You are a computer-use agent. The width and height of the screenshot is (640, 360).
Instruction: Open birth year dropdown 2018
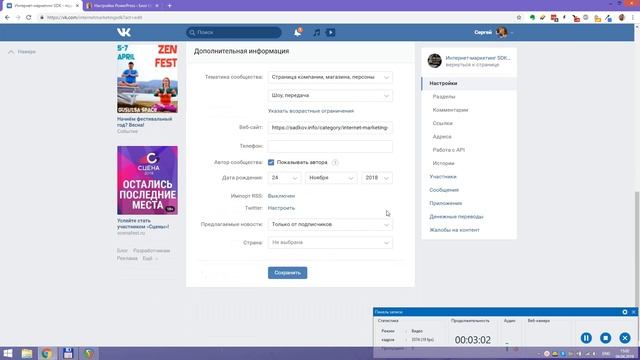pos(377,178)
